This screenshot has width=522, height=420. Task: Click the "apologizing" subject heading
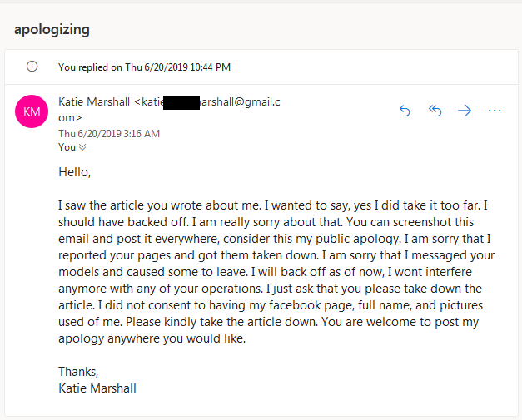coord(52,30)
